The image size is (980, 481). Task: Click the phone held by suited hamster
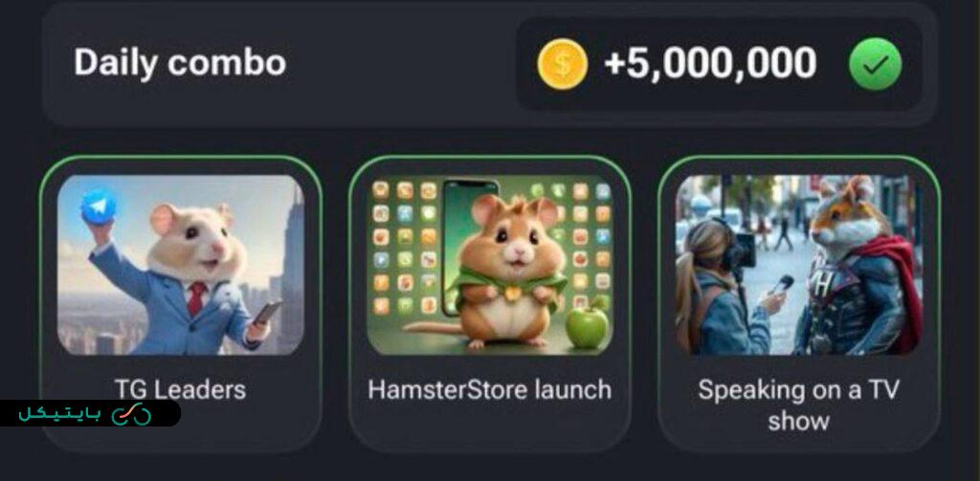coord(268,312)
